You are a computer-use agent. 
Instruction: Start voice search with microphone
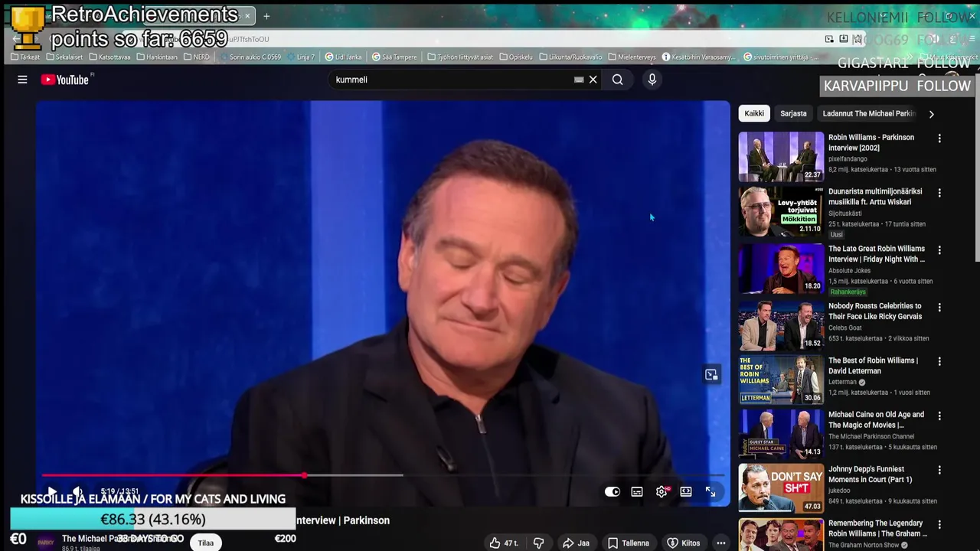point(652,80)
